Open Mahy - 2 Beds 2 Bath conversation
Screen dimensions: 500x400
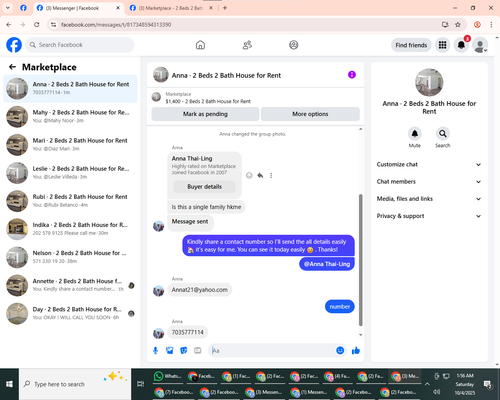pos(70,116)
